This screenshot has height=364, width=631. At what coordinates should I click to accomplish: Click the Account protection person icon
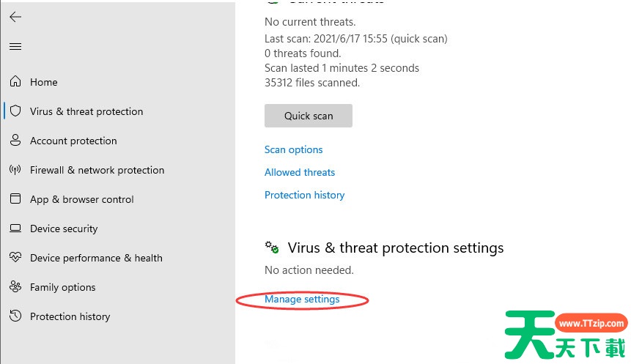pyautogui.click(x=15, y=141)
